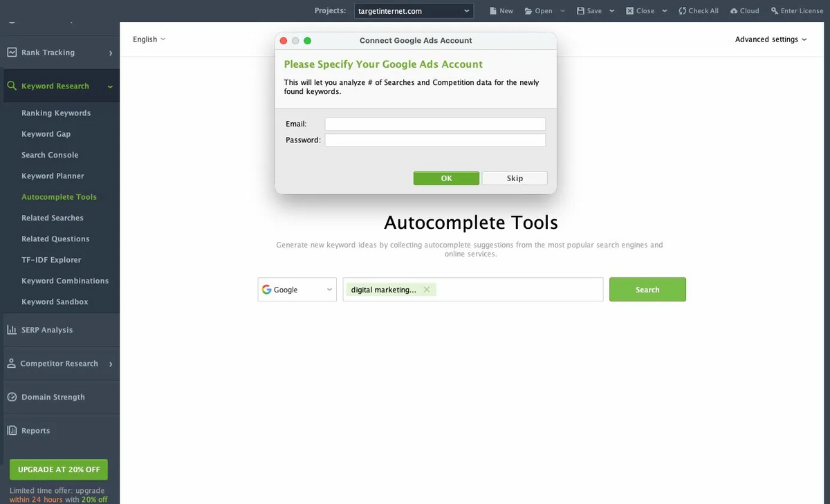The image size is (830, 504).
Task: Open Keyword Combinations in sidebar
Action: point(65,281)
